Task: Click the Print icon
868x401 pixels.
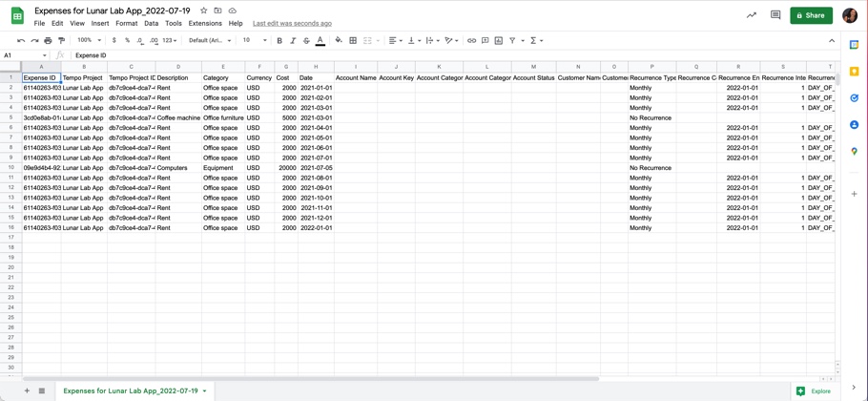Action: pos(48,41)
